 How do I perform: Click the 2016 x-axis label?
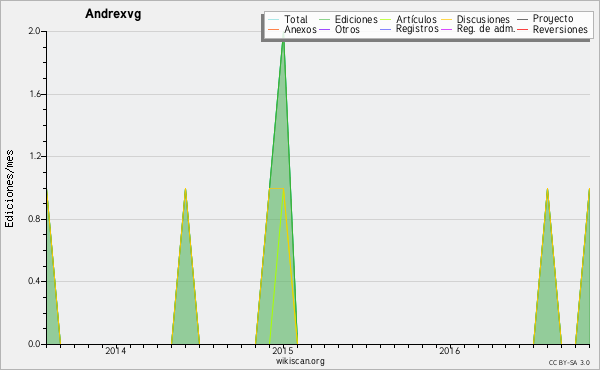click(450, 350)
